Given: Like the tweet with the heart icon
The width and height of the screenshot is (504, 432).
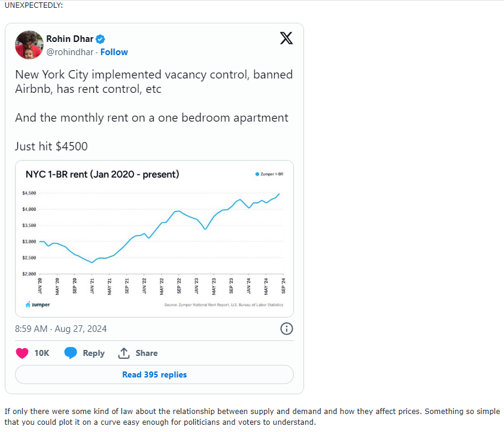Looking at the screenshot, I should coord(22,353).
